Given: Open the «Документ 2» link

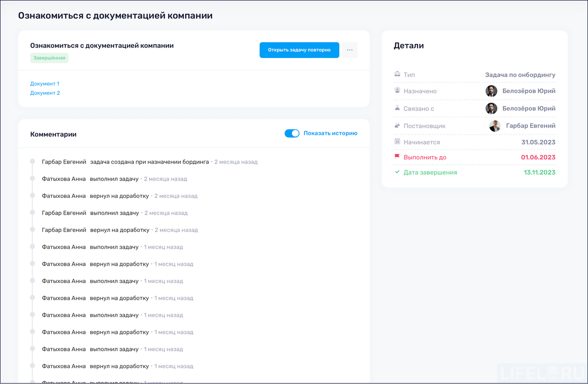Looking at the screenshot, I should tap(44, 92).
